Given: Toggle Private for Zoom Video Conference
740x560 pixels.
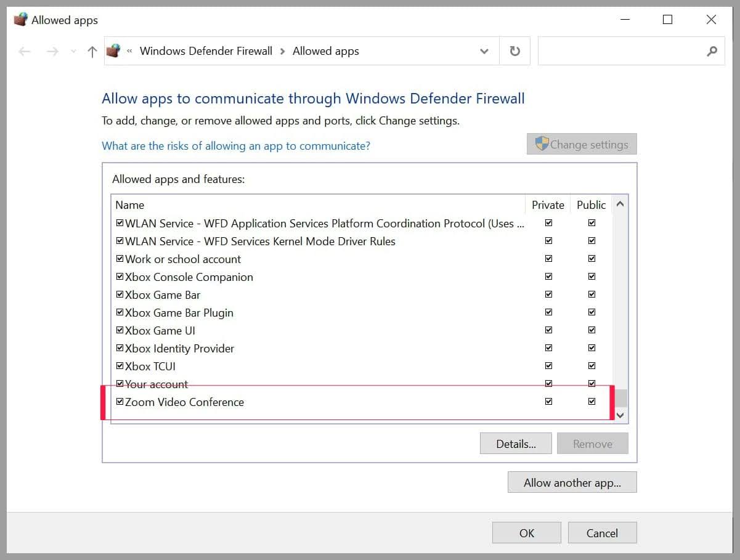Looking at the screenshot, I should coord(548,402).
